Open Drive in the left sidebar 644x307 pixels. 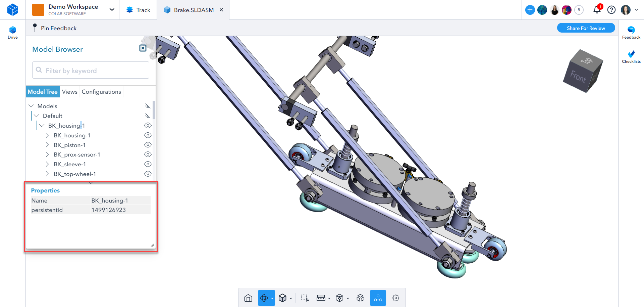13,33
